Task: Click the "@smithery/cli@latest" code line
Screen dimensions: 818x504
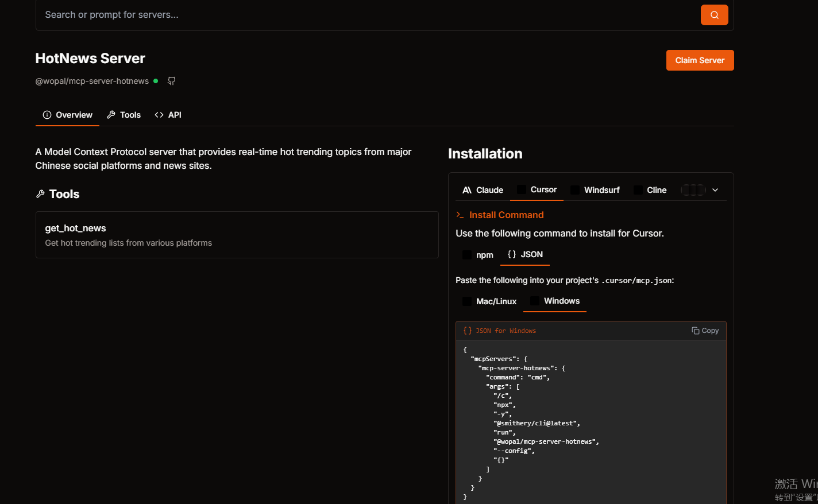Action: point(537,423)
